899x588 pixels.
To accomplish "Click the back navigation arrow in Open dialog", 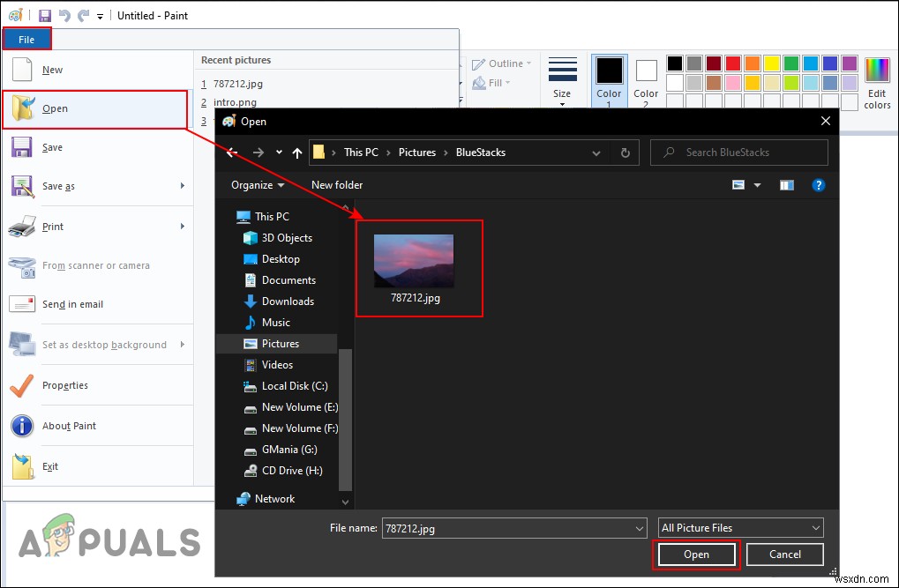I will point(231,152).
